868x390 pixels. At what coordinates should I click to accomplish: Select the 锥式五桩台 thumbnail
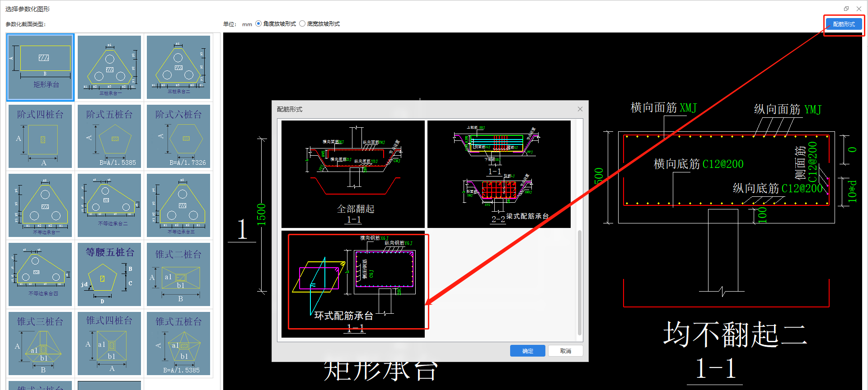coord(178,344)
